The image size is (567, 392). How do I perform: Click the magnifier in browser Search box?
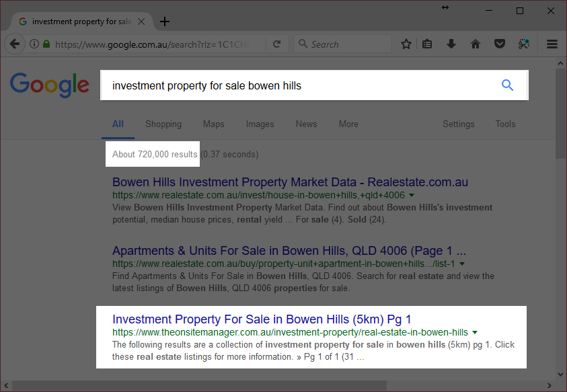(303, 44)
